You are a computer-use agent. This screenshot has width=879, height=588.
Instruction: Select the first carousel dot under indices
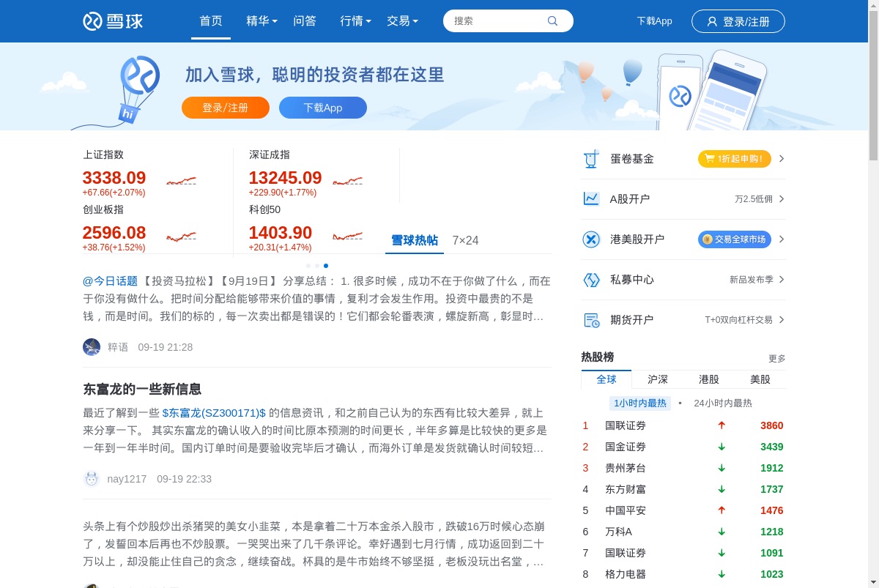click(x=308, y=266)
